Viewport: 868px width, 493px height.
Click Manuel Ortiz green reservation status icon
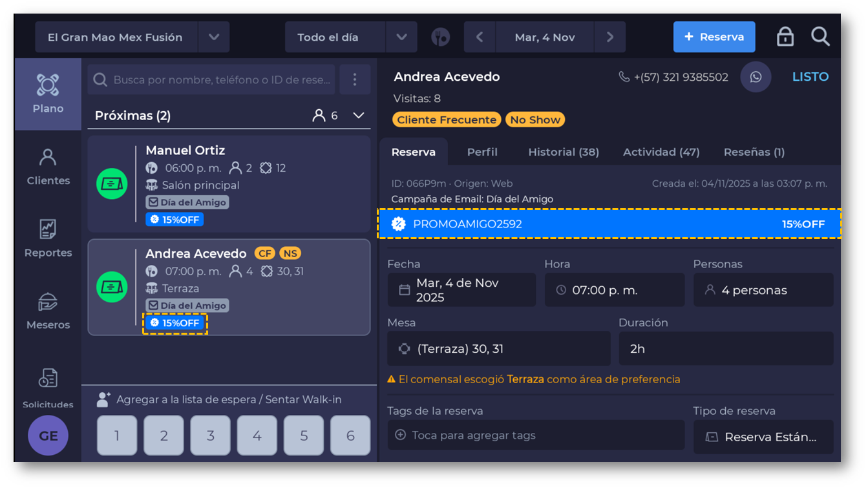(112, 184)
